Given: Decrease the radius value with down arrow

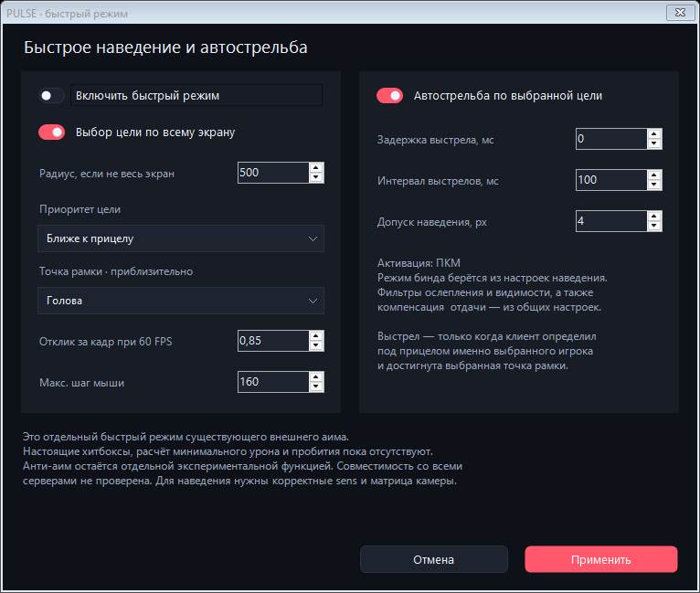Looking at the screenshot, I should [x=316, y=177].
